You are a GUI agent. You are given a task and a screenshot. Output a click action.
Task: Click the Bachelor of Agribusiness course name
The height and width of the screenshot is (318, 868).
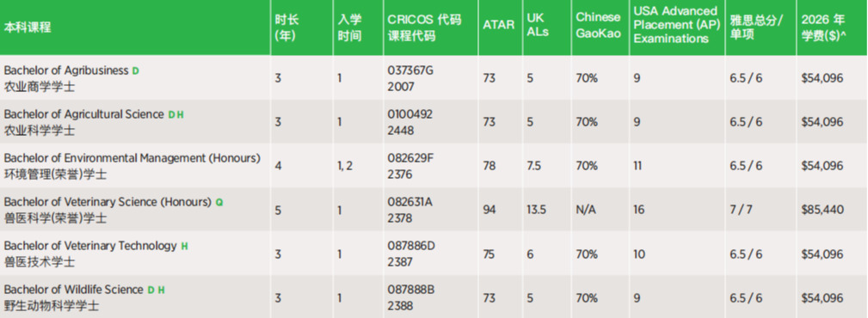66,70
